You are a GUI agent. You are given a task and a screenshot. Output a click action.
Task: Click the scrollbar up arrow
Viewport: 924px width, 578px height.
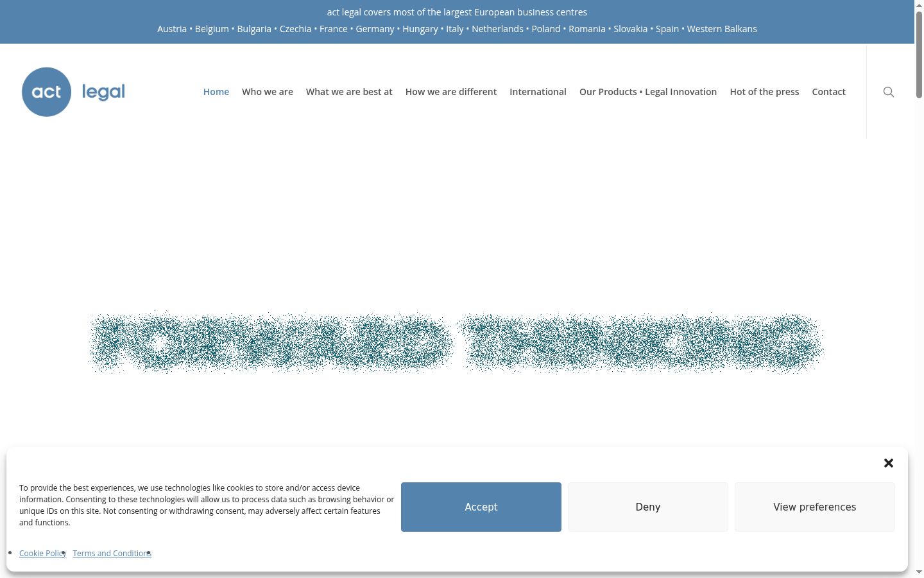point(919,4)
